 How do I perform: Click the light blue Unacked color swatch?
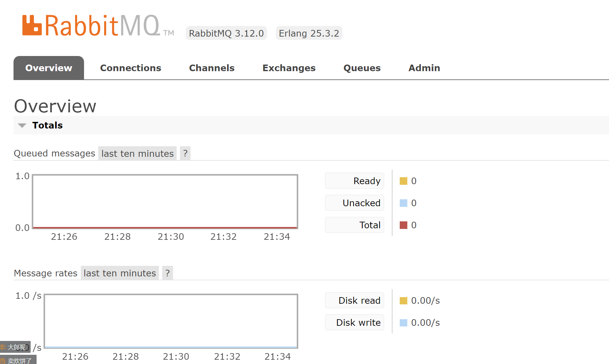coord(403,203)
